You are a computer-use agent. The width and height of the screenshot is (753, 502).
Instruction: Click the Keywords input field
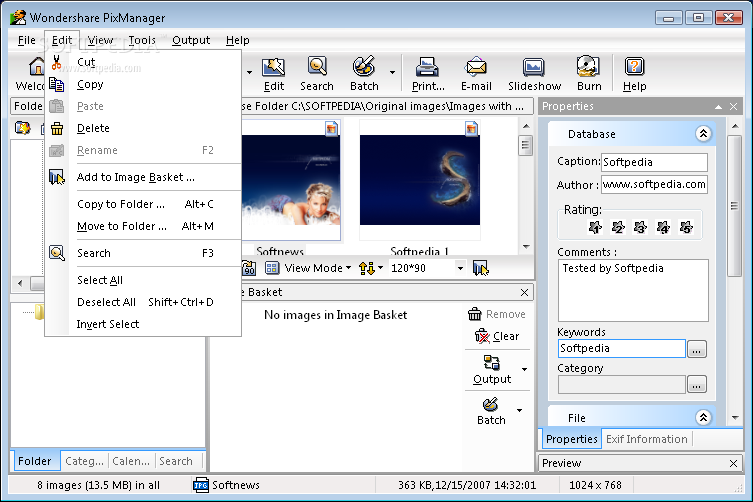621,348
